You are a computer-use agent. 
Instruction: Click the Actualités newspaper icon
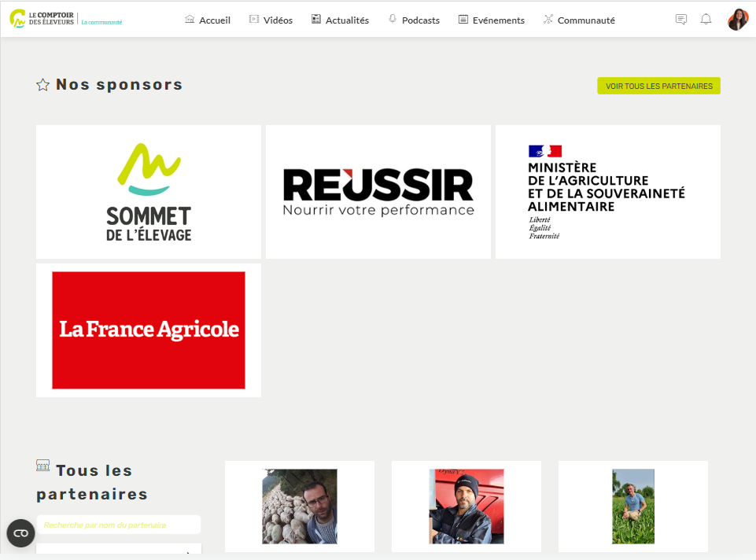tap(315, 20)
